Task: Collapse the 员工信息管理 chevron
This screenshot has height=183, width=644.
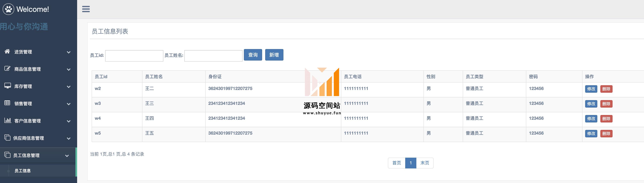Action: (x=67, y=156)
